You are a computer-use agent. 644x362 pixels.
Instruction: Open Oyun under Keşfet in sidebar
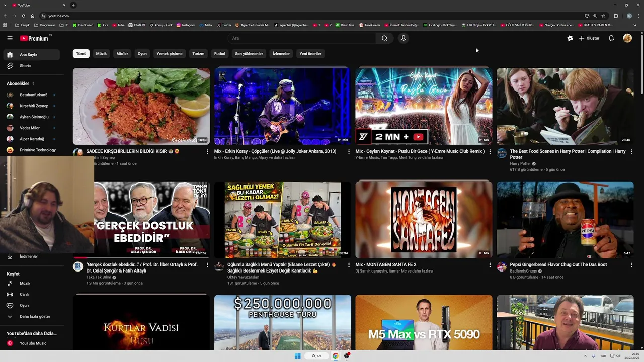click(x=31, y=305)
